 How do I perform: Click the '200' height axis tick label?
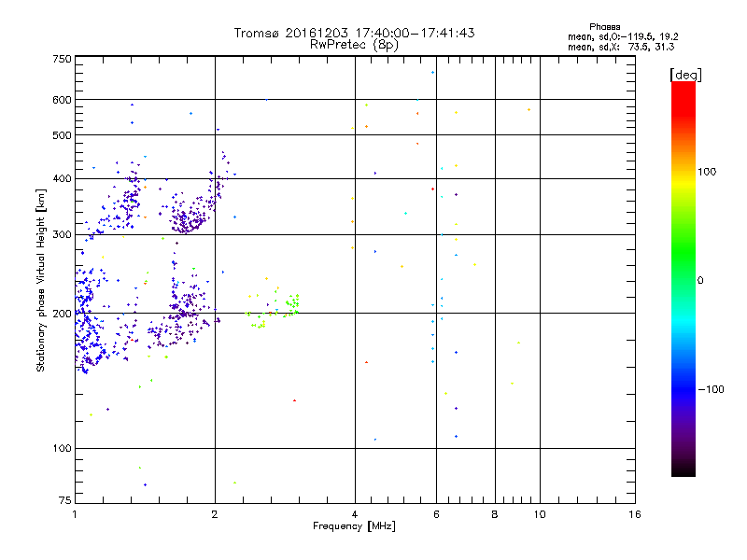click(62, 314)
